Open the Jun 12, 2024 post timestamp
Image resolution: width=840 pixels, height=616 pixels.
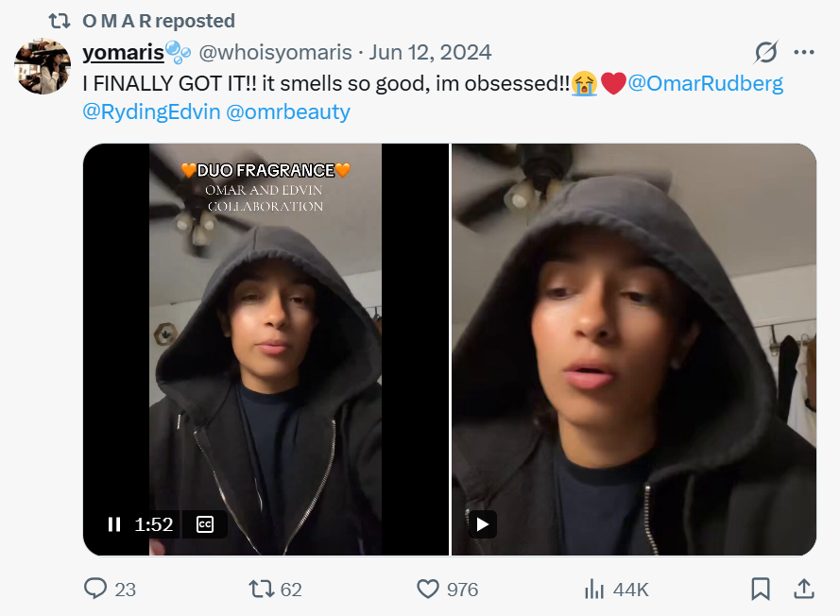430,52
